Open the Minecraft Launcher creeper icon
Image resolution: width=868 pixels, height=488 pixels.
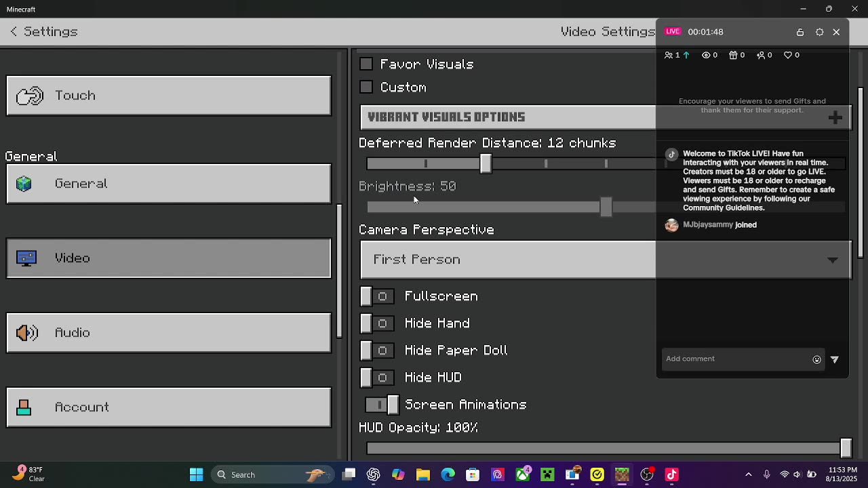[547, 474]
